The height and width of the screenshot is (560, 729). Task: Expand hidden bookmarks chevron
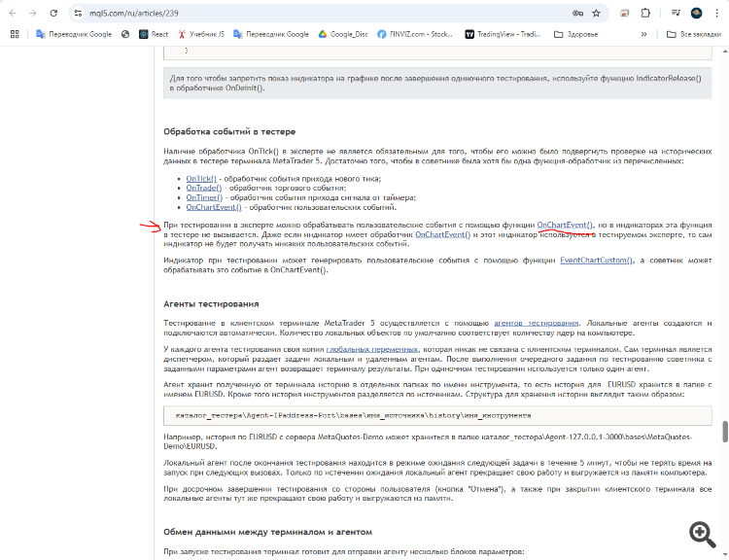click(643, 34)
